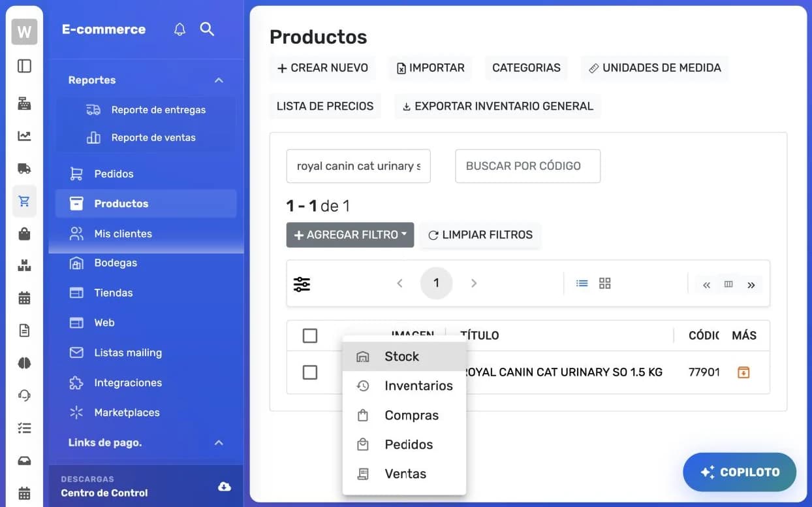Select page 1 in pagination
This screenshot has width=812, height=507.
tap(437, 283)
